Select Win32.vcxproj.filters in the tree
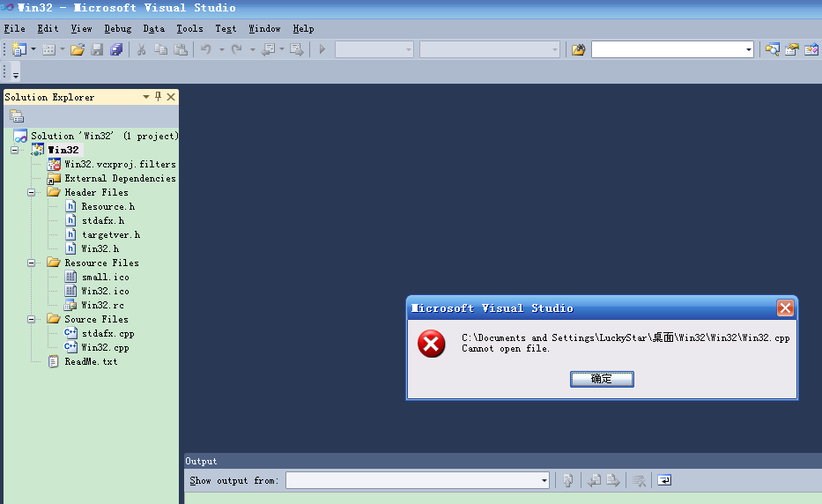822x504 pixels. 120,164
